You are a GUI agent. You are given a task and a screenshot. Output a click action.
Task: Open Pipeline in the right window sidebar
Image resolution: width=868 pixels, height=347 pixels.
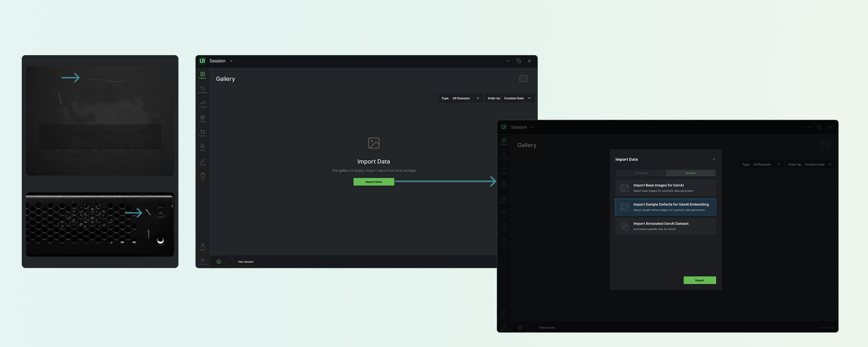[504, 199]
